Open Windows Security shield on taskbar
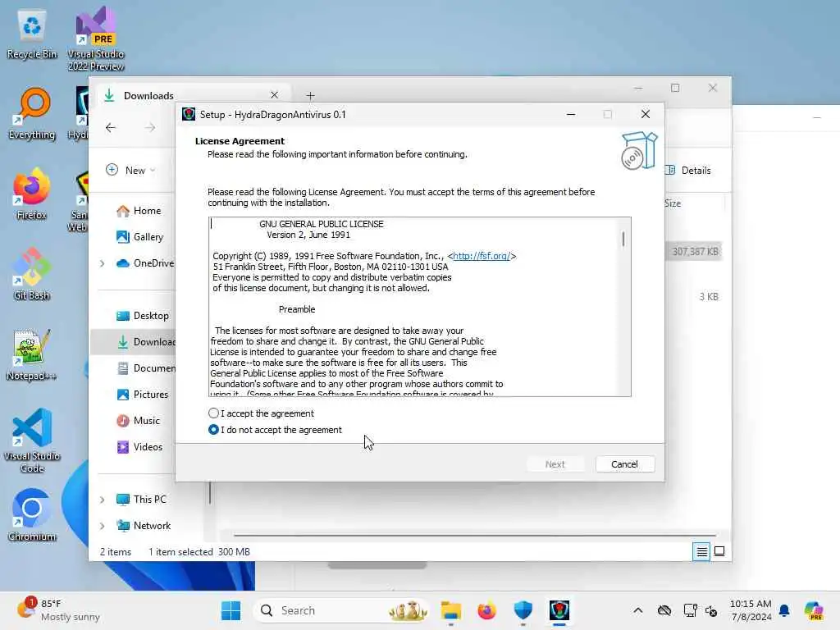 pyautogui.click(x=523, y=610)
